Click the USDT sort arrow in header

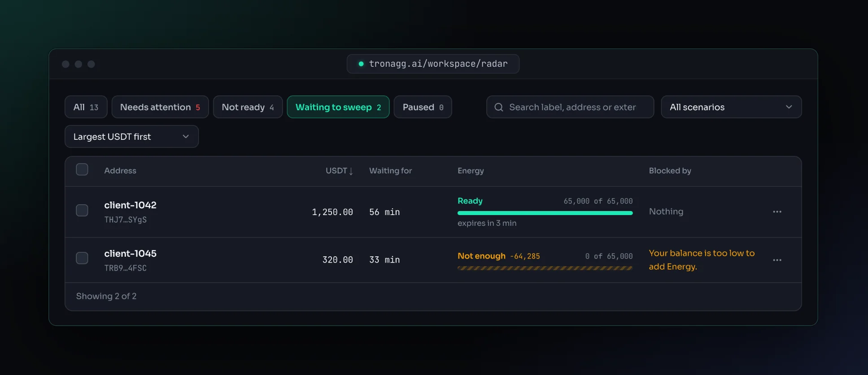coord(351,171)
